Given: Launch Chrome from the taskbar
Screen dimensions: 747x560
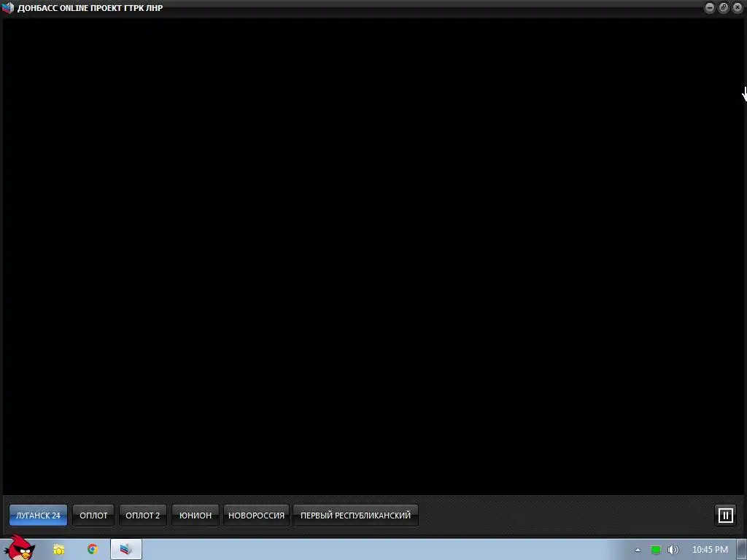Looking at the screenshot, I should 93,550.
